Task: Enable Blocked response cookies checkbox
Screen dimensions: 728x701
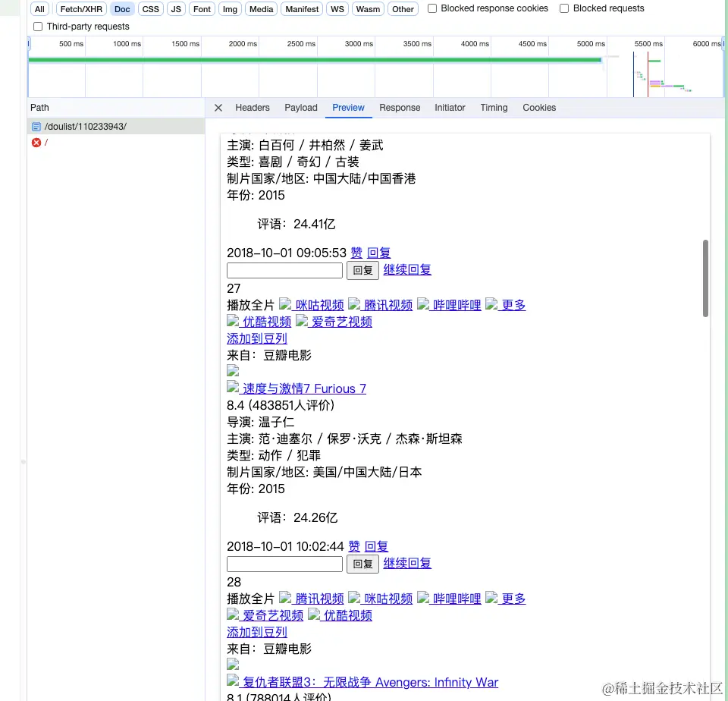Action: pyautogui.click(x=431, y=8)
